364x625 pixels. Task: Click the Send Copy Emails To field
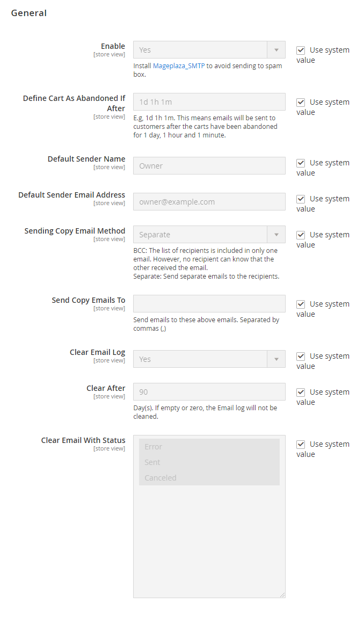coord(209,303)
